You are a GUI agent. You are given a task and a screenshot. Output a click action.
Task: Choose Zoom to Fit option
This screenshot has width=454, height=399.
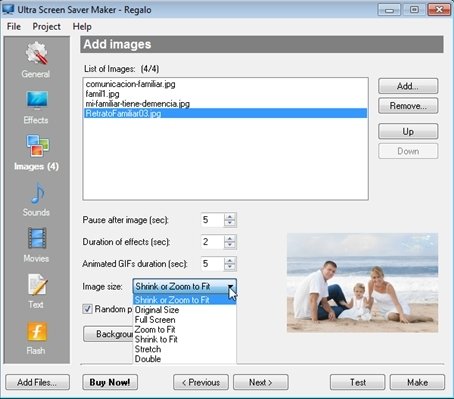[x=184, y=329]
